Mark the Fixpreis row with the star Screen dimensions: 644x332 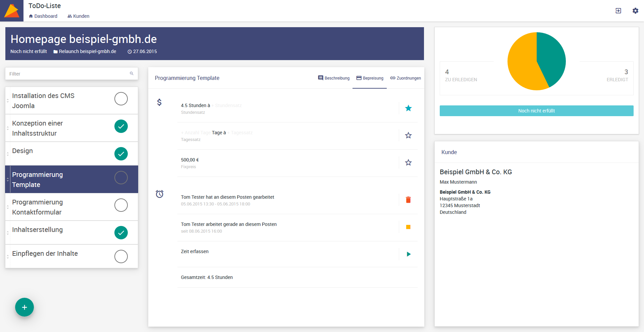coord(408,162)
